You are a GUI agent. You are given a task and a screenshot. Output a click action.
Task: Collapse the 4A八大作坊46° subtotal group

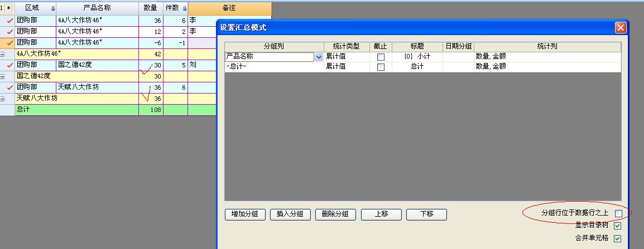pos(2,53)
